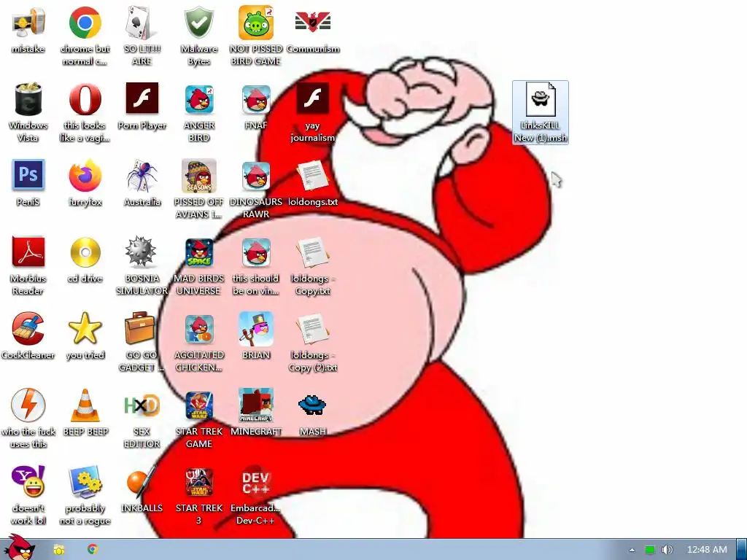Open the 'chrome but normal' Chrome shortcut
The image size is (747, 560).
click(85, 23)
